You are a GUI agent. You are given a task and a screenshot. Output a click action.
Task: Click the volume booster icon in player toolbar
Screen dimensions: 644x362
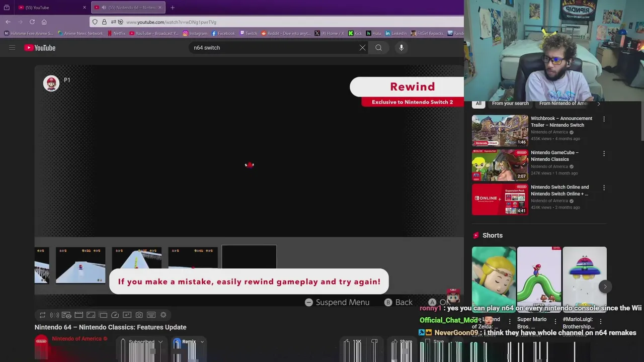point(54,315)
